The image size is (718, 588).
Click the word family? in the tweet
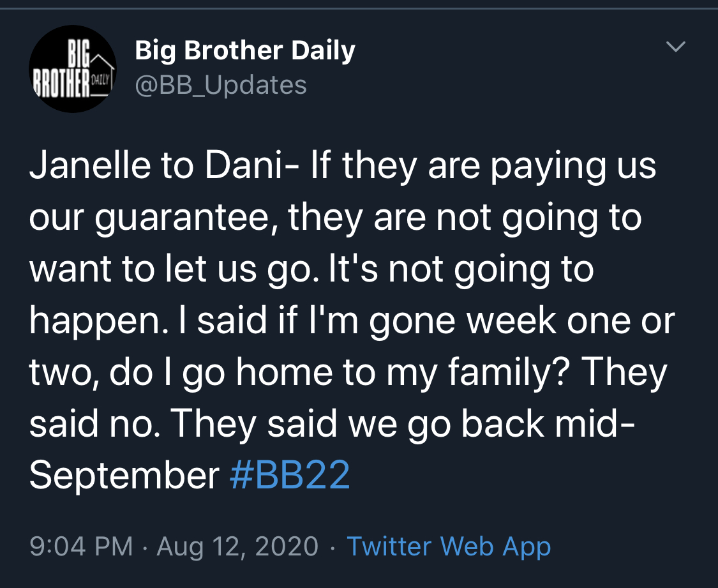[509, 373]
